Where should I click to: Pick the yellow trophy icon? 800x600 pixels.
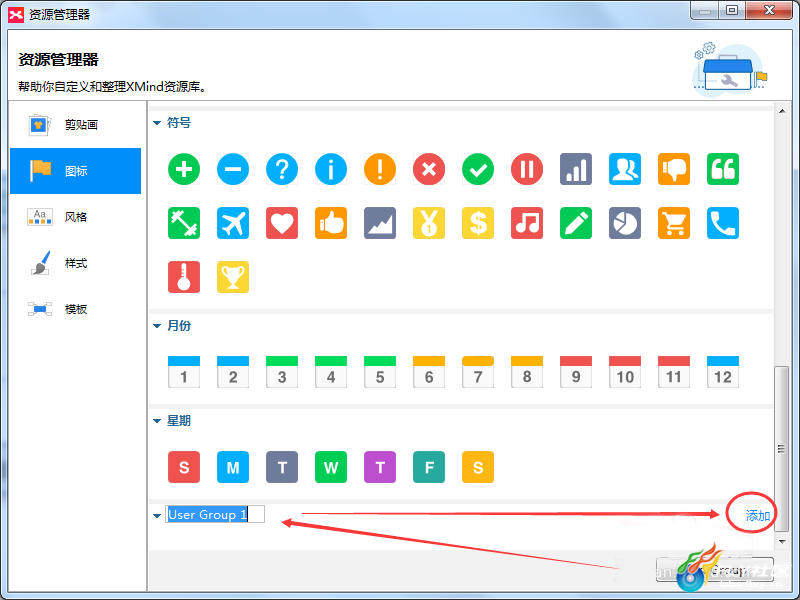tap(233, 277)
